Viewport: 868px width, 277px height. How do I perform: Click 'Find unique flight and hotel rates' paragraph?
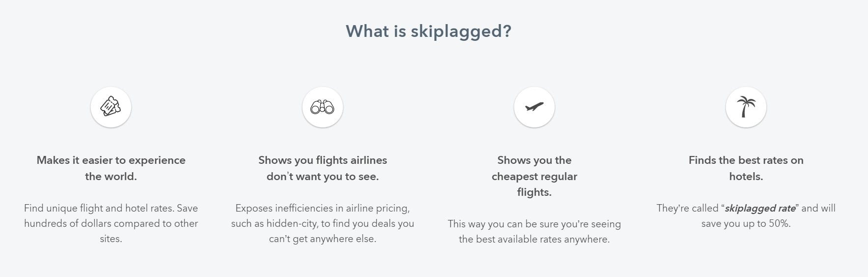click(111, 223)
